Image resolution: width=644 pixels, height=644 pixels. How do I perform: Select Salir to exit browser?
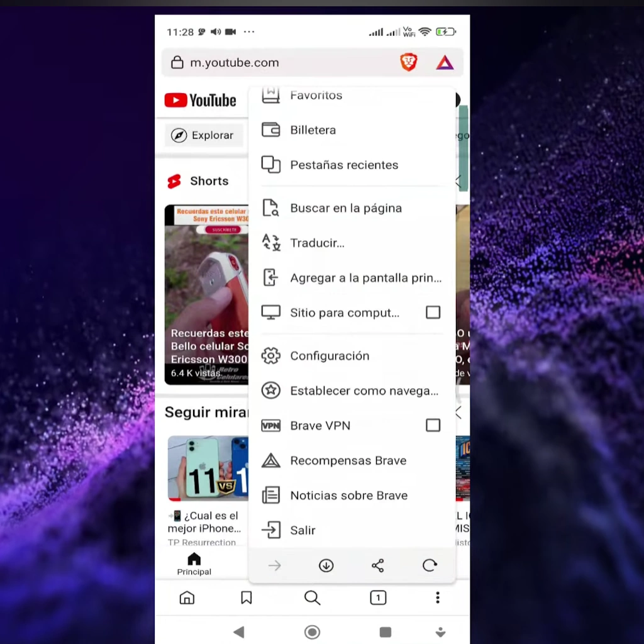352,530
